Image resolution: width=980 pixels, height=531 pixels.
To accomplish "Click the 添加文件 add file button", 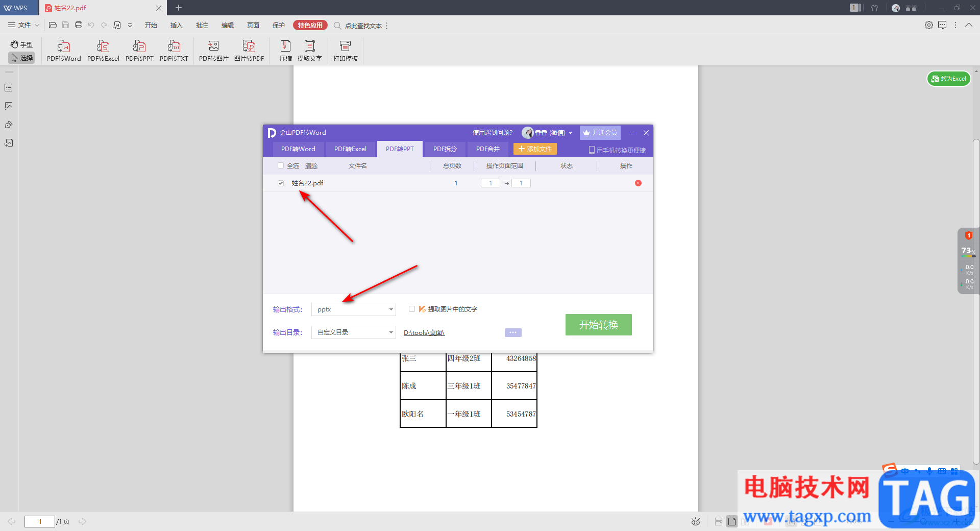I will pos(535,149).
